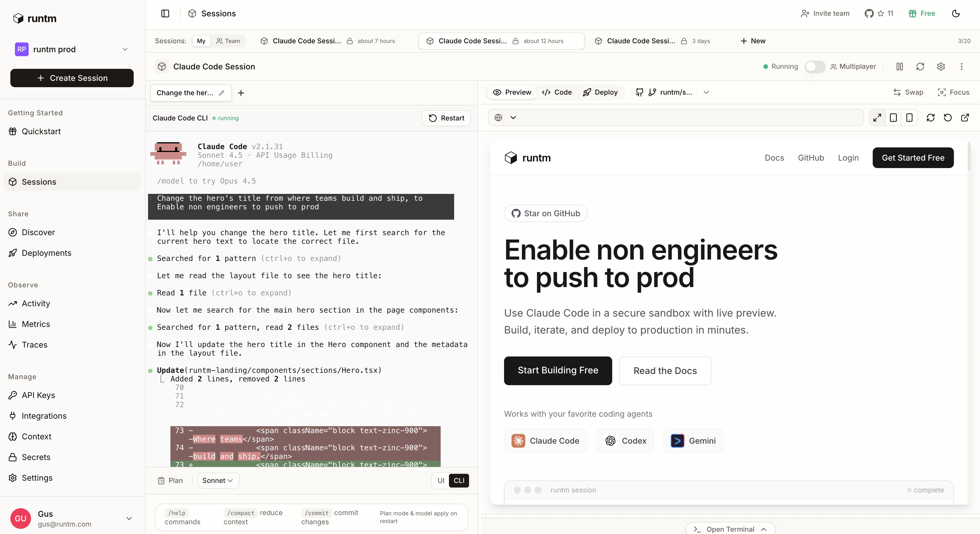Refresh the session view with the sync icon
This screenshot has height=534, width=980.
tap(920, 67)
